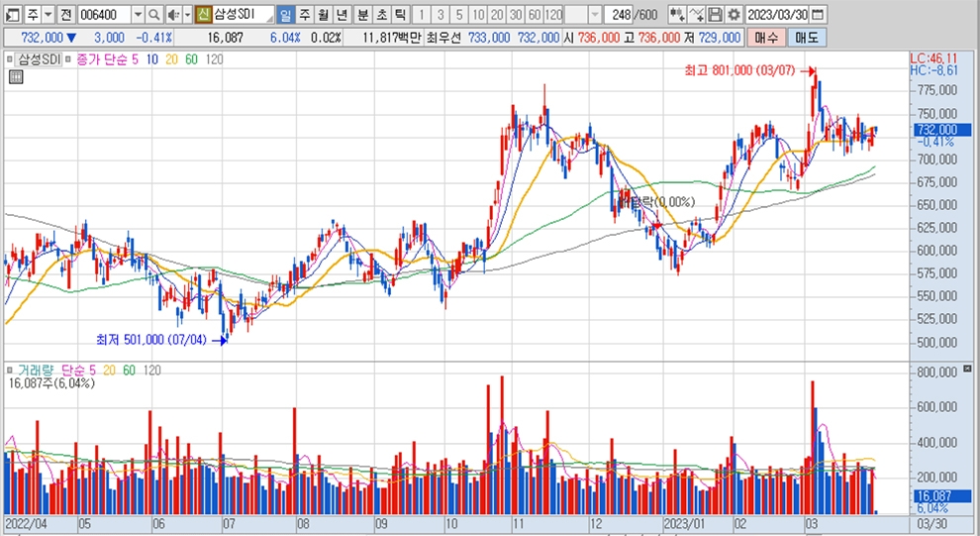Expand the period interval dropdown after 120
Screen dimensions: 980x536
pos(594,15)
